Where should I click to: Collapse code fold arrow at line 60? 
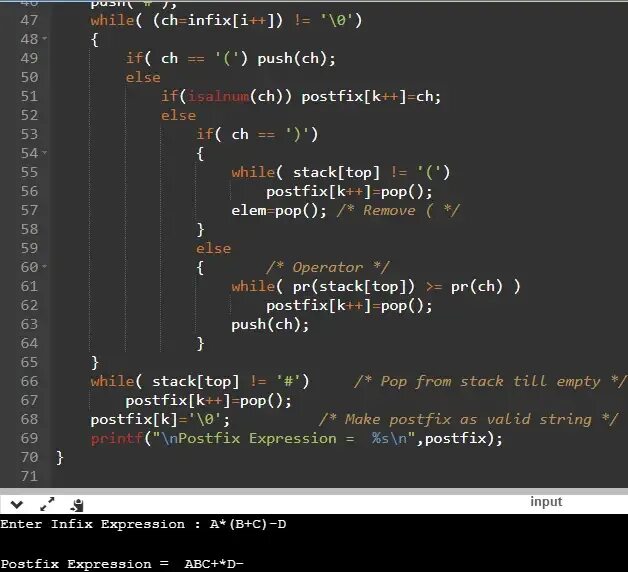point(44,266)
